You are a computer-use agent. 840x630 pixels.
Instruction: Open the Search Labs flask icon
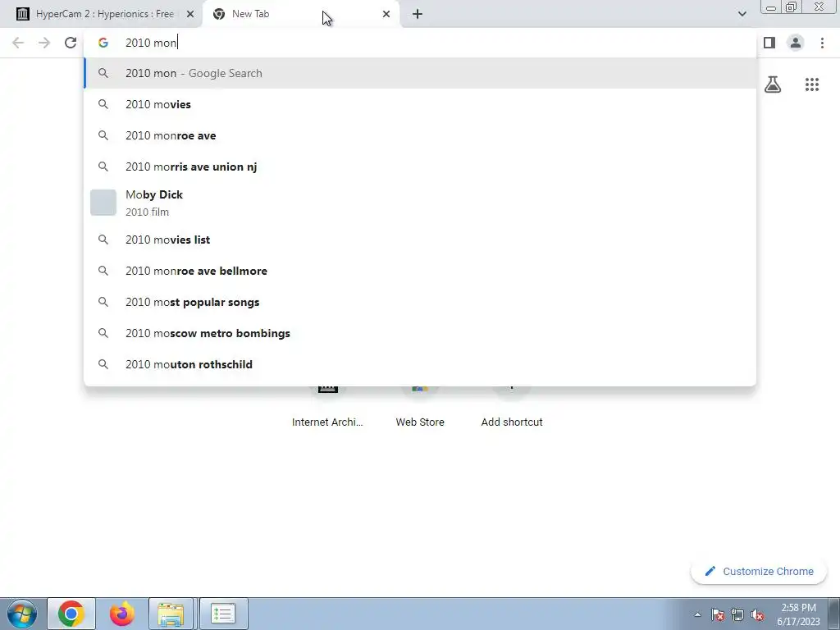point(773,84)
